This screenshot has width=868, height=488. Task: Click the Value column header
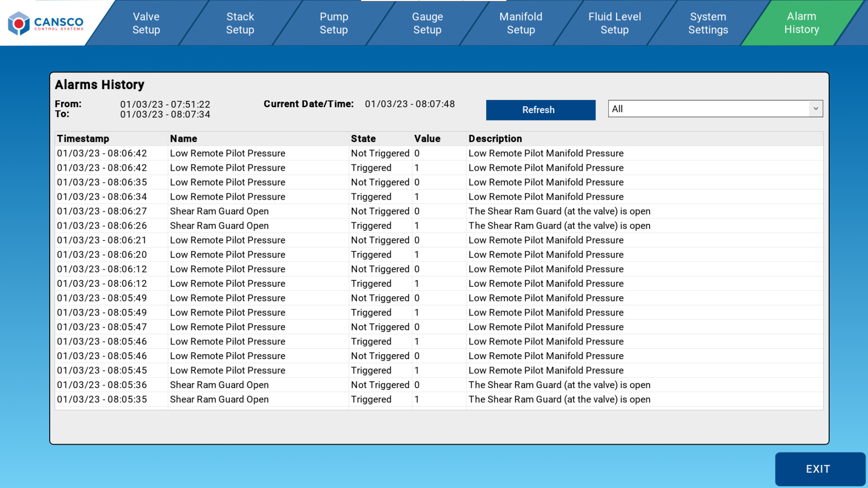pos(427,139)
